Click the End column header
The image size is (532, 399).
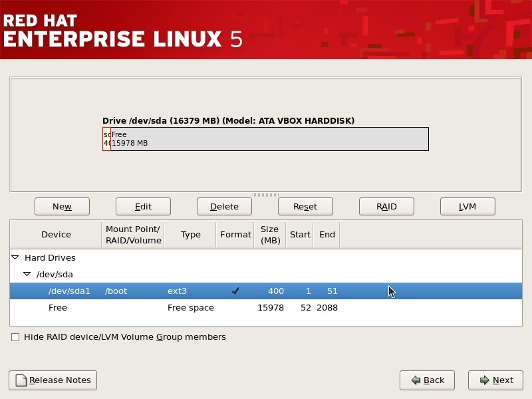pyautogui.click(x=327, y=235)
